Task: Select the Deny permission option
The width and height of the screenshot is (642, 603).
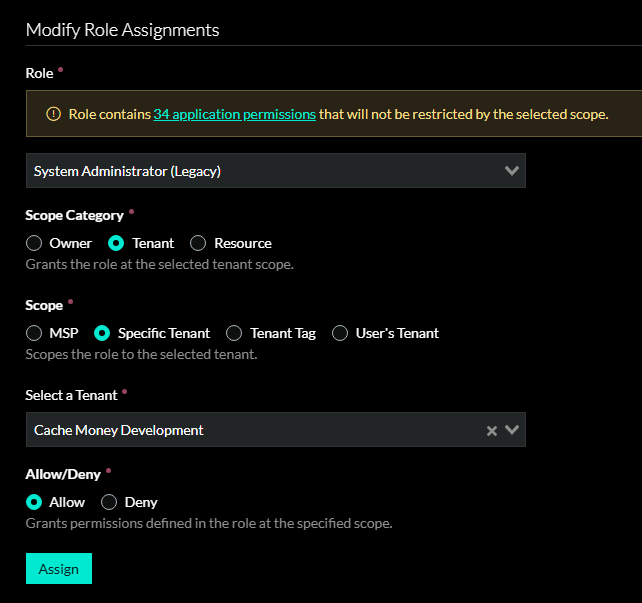Action: tap(110, 502)
